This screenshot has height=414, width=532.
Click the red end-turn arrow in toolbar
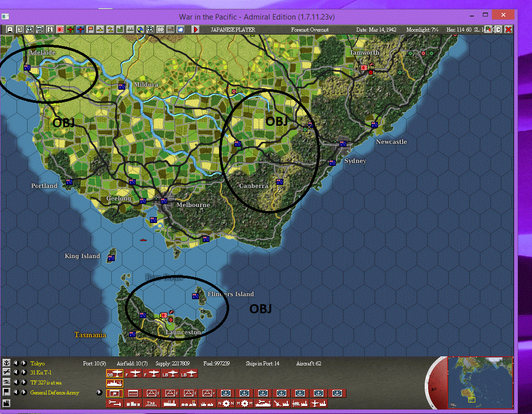pyautogui.click(x=196, y=30)
